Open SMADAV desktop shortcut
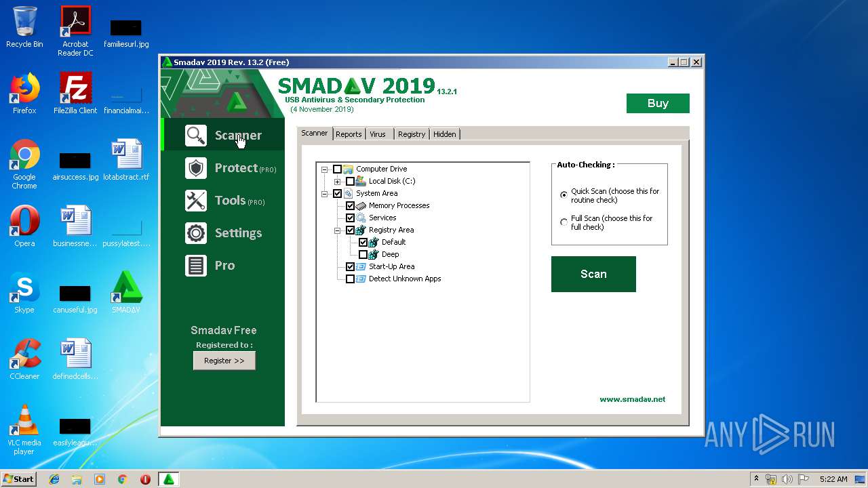 coord(126,293)
